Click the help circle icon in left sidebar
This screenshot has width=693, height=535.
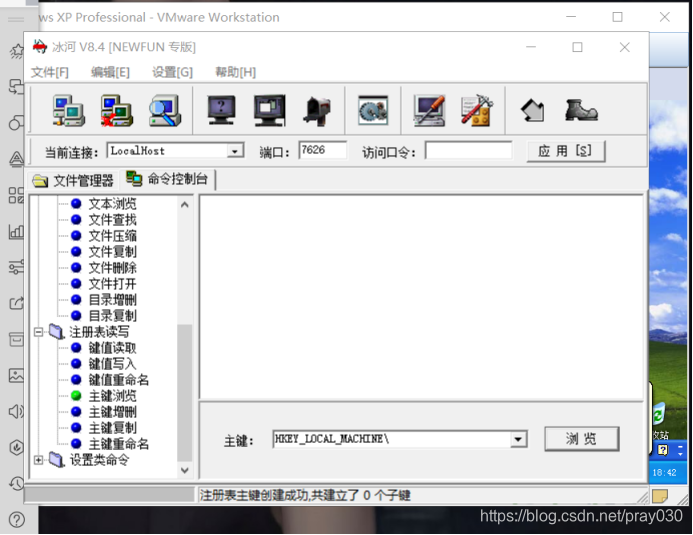pos(16,520)
